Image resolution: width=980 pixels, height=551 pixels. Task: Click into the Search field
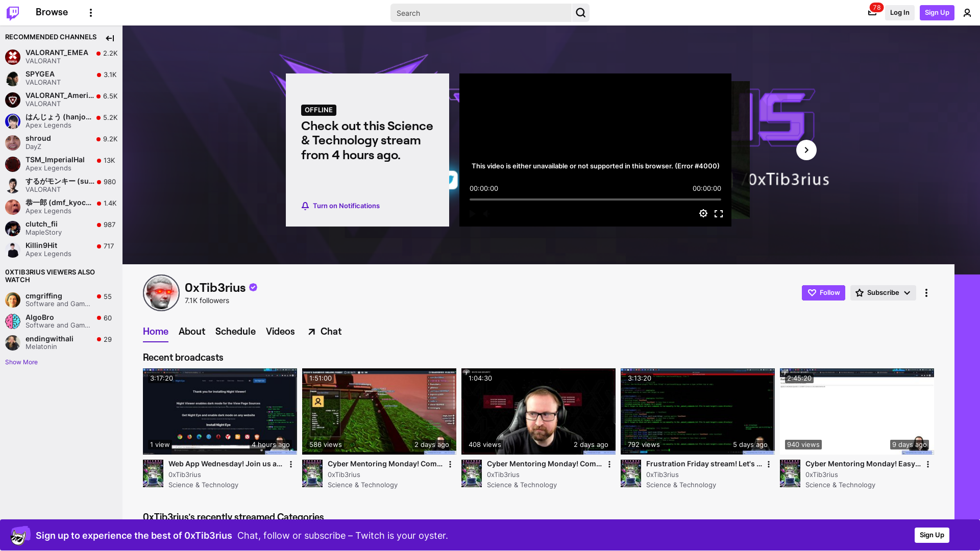tap(481, 13)
